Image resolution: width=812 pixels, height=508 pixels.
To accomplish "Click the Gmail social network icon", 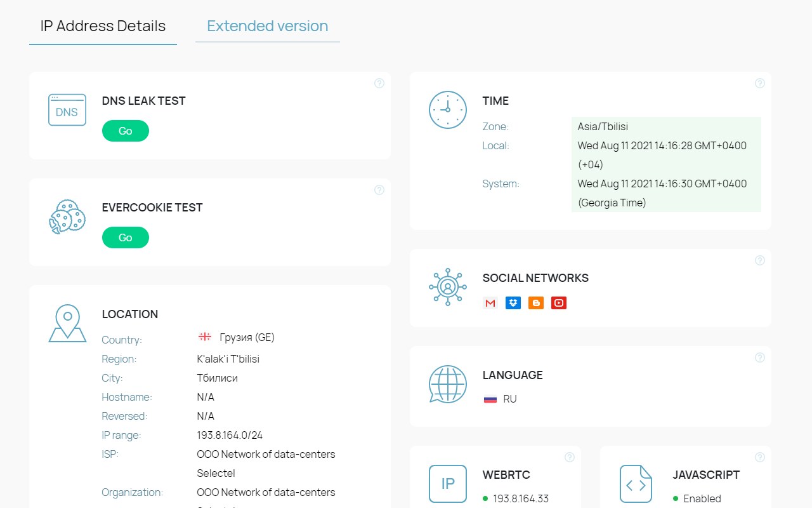I will [x=490, y=303].
